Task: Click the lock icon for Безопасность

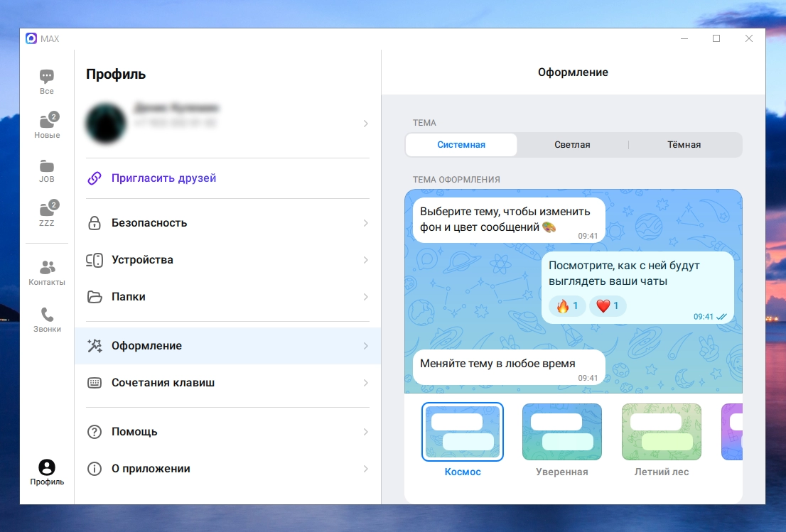Action: point(95,223)
